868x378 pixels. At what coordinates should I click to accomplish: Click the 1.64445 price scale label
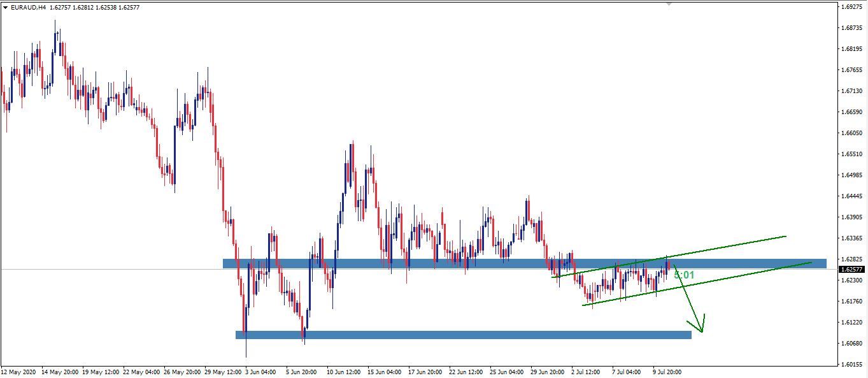[851, 196]
